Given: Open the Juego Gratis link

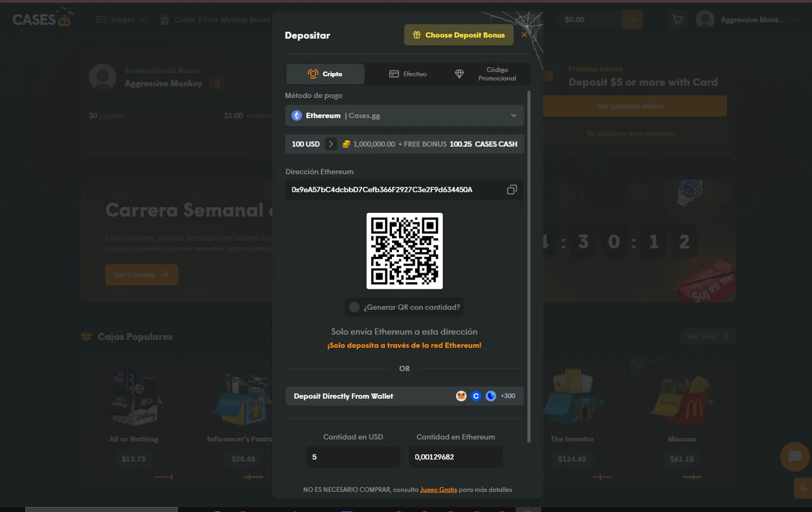Looking at the screenshot, I should point(438,490).
